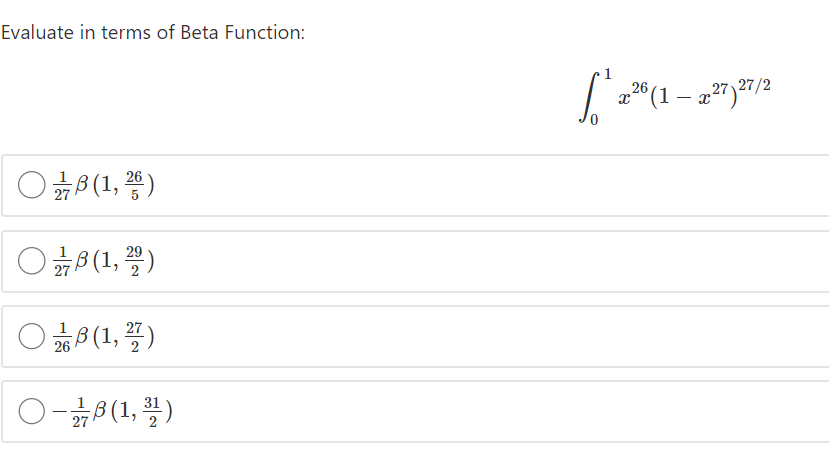
Task: Click the 29/2 fraction in second answer
Action: [134, 261]
